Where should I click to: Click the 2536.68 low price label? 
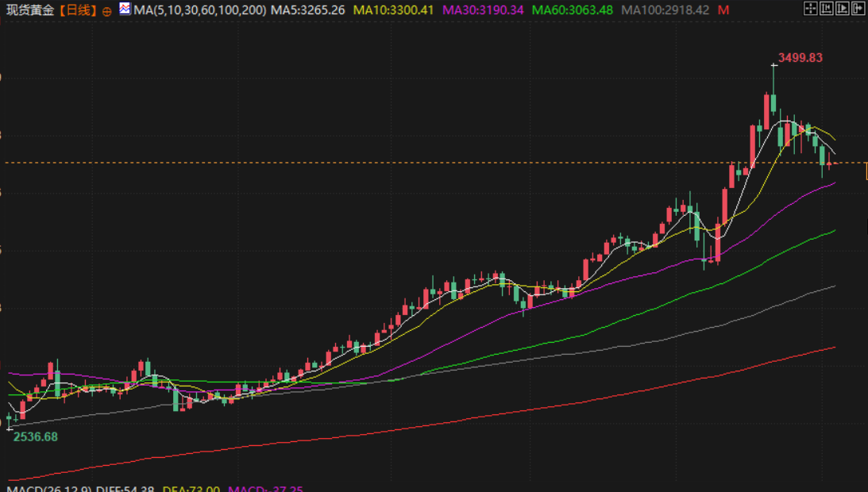[36, 436]
